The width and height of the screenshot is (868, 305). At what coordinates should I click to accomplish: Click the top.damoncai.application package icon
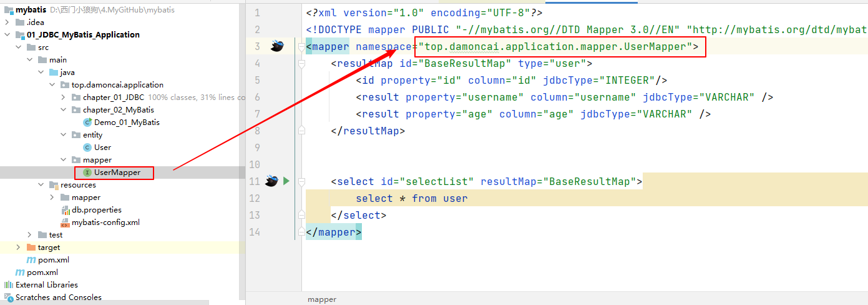(x=65, y=85)
